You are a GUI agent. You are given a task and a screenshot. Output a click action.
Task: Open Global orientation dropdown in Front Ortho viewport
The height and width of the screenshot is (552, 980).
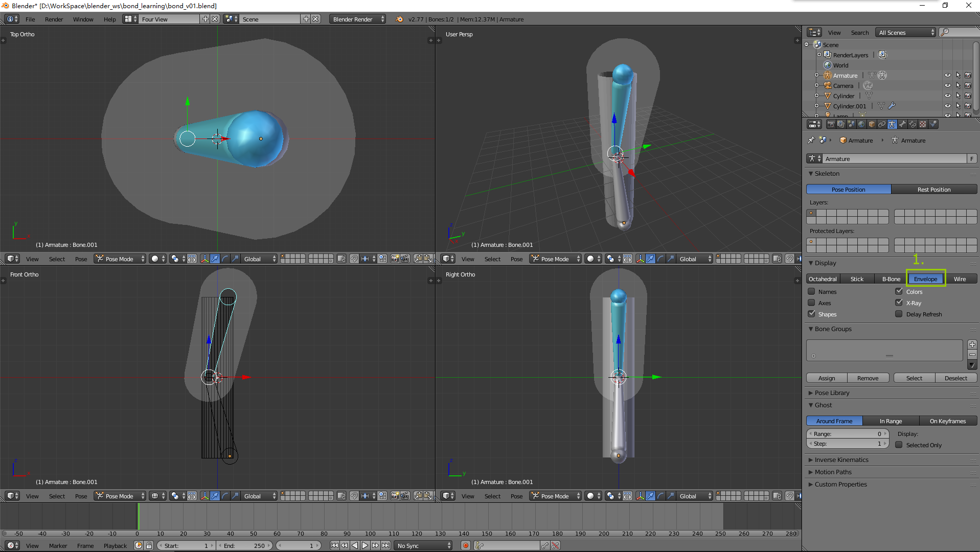259,496
